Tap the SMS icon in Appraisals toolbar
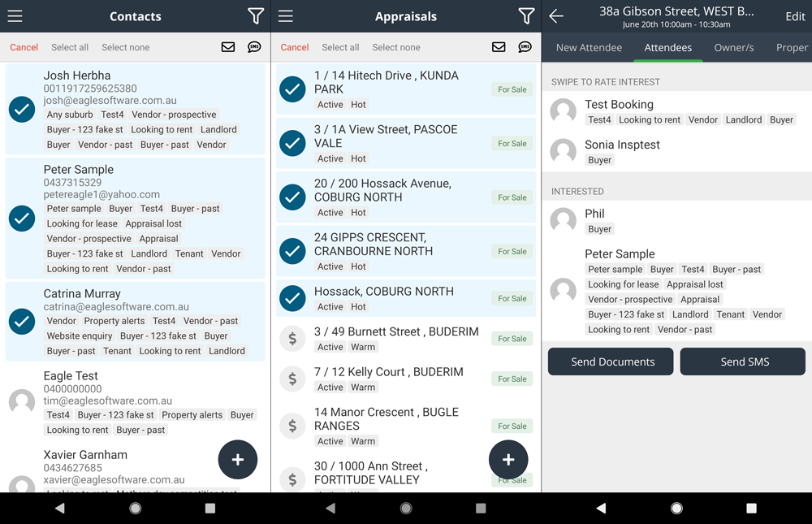 (x=525, y=47)
